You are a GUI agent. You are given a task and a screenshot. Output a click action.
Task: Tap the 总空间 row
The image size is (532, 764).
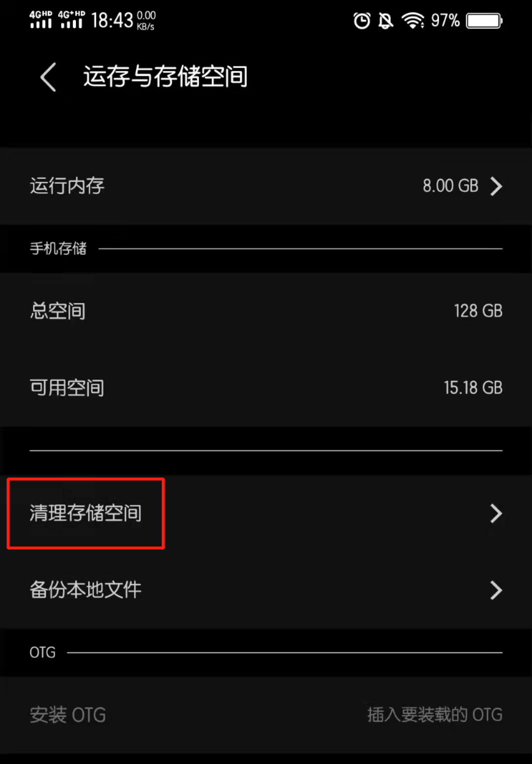(266, 311)
